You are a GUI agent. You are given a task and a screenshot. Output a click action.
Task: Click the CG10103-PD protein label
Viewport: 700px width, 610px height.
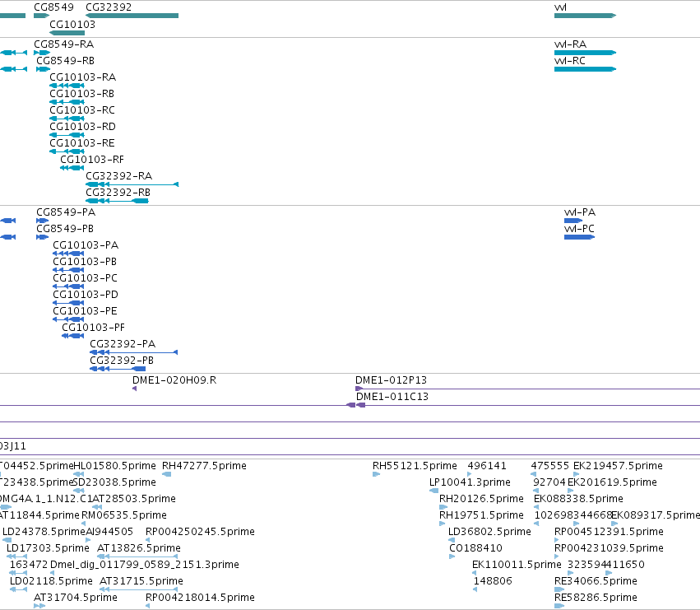(x=86, y=295)
